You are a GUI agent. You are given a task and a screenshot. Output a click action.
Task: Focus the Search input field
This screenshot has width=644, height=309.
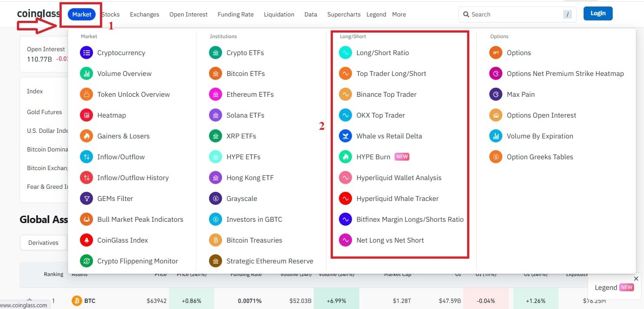(517, 14)
